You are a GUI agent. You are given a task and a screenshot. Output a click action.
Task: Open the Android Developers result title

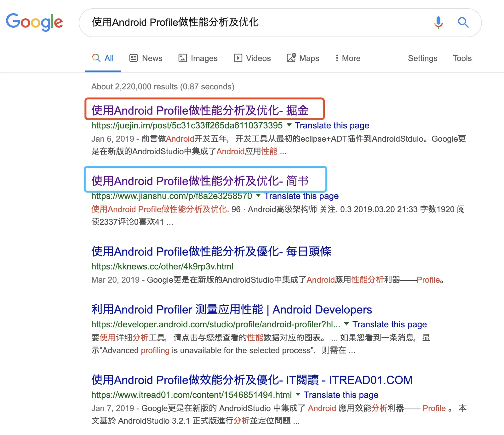pyautogui.click(x=232, y=309)
